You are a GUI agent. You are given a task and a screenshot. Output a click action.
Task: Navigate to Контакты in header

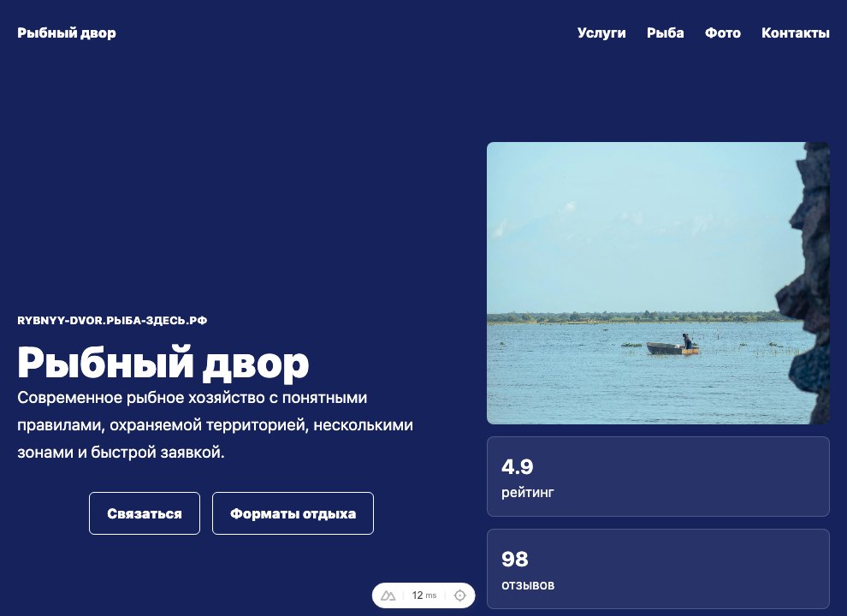[795, 33]
